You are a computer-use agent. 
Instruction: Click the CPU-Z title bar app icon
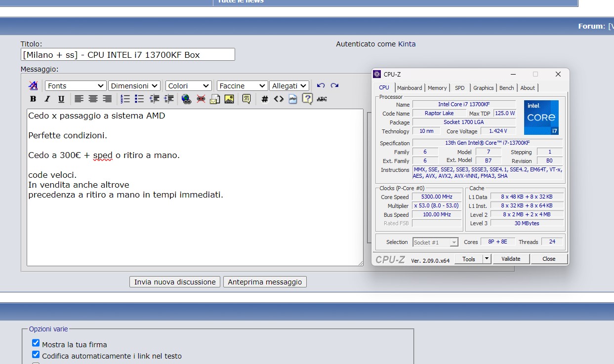378,74
